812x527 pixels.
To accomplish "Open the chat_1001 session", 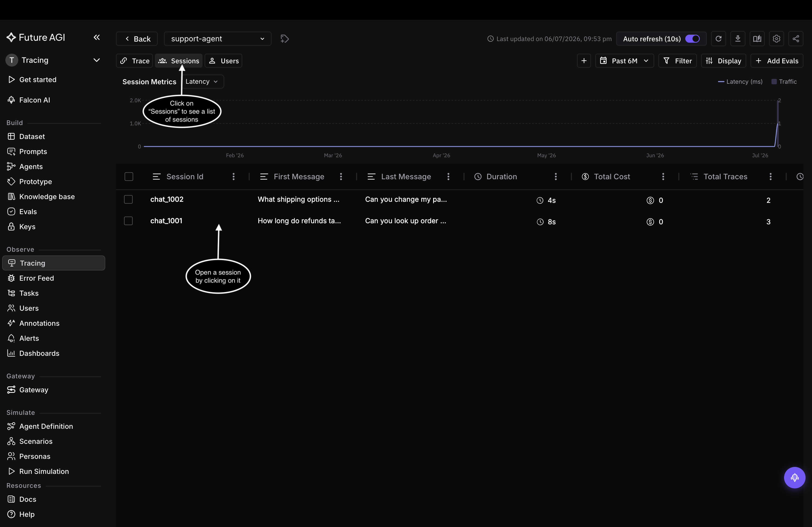I will tap(166, 221).
